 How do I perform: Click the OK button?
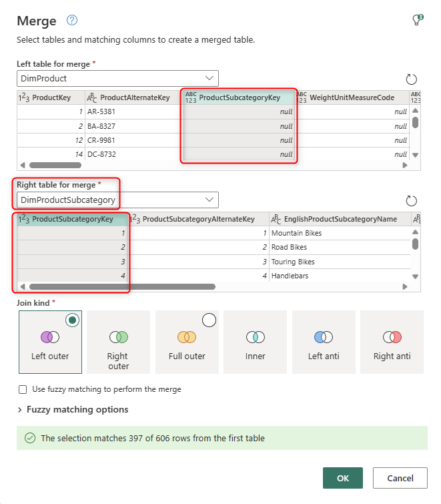pos(343,478)
